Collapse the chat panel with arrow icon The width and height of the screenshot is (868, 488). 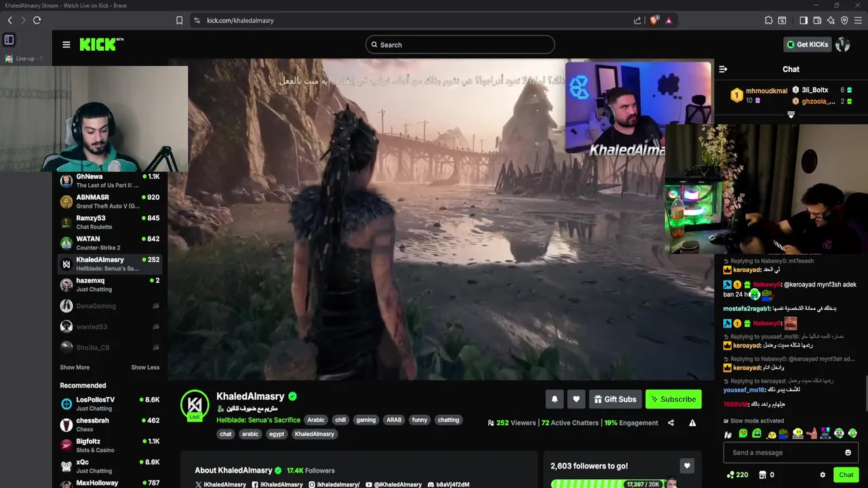click(723, 69)
